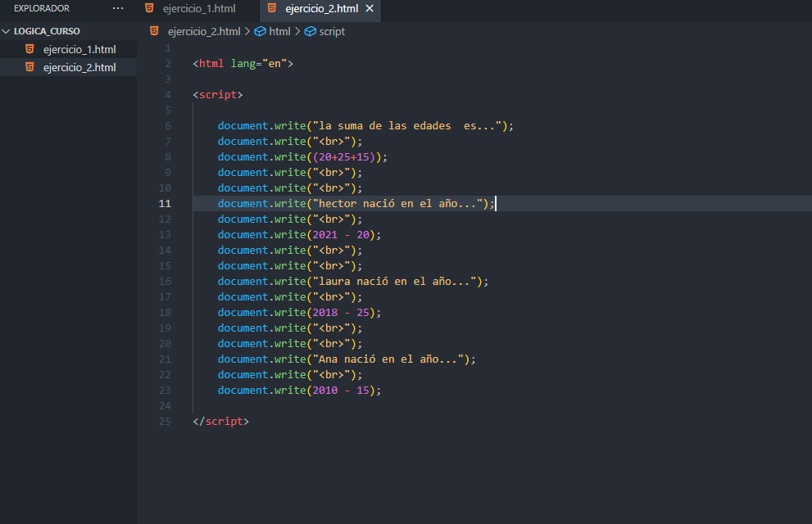Click the 2021 - 20 expression
812x524 pixels.
[x=341, y=235]
